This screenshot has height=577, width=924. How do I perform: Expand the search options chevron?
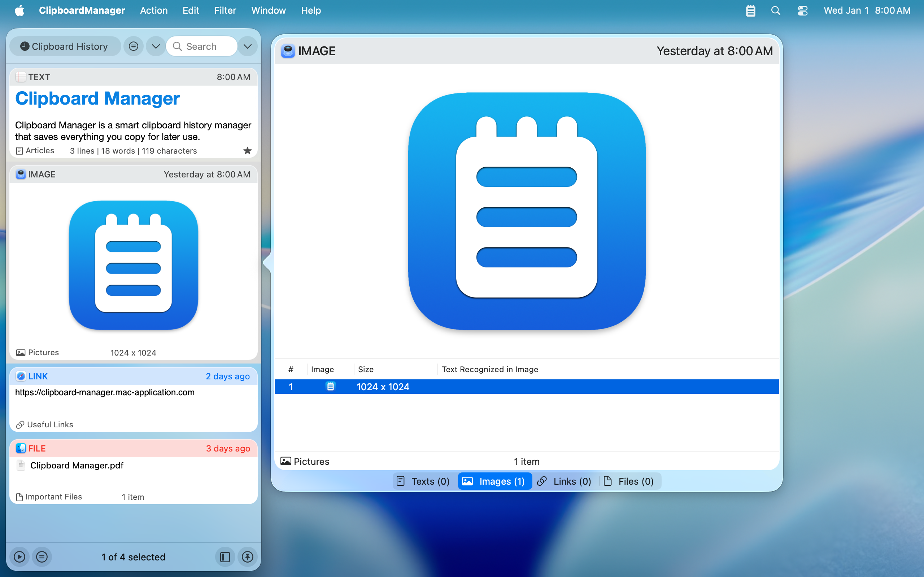click(247, 46)
